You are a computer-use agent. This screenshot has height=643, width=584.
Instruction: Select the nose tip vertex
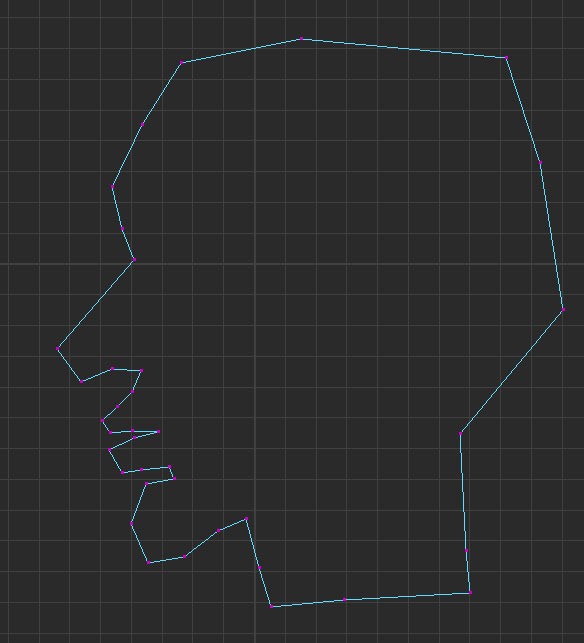[x=58, y=349]
